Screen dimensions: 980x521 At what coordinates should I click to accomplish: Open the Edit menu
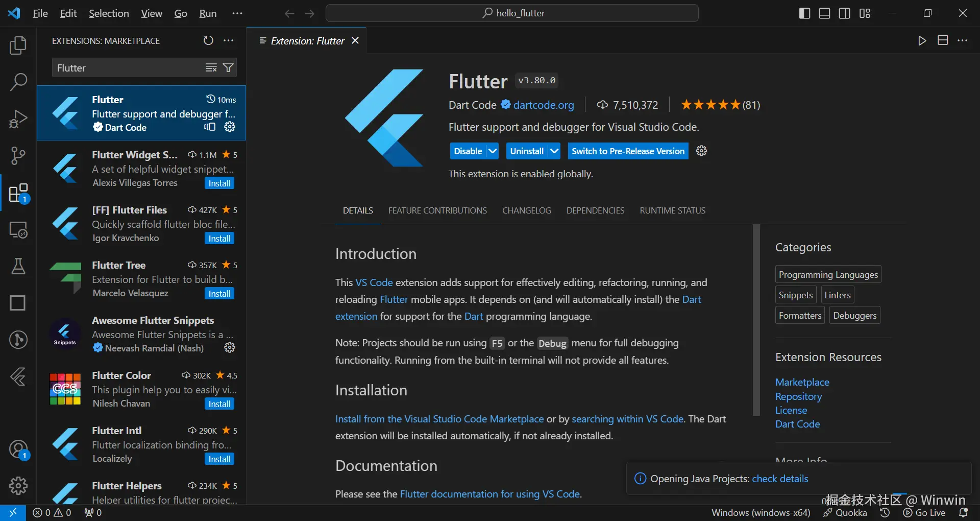point(68,13)
